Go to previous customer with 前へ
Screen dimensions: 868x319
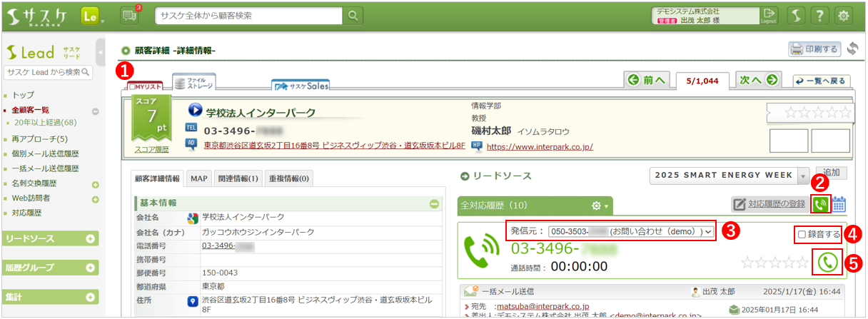(647, 80)
